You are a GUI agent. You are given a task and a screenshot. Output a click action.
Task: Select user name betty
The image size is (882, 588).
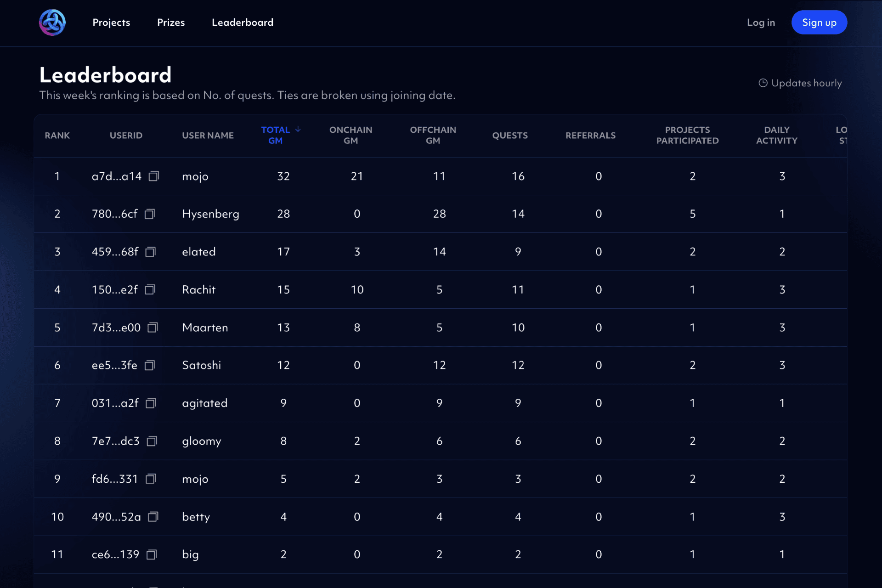(196, 517)
